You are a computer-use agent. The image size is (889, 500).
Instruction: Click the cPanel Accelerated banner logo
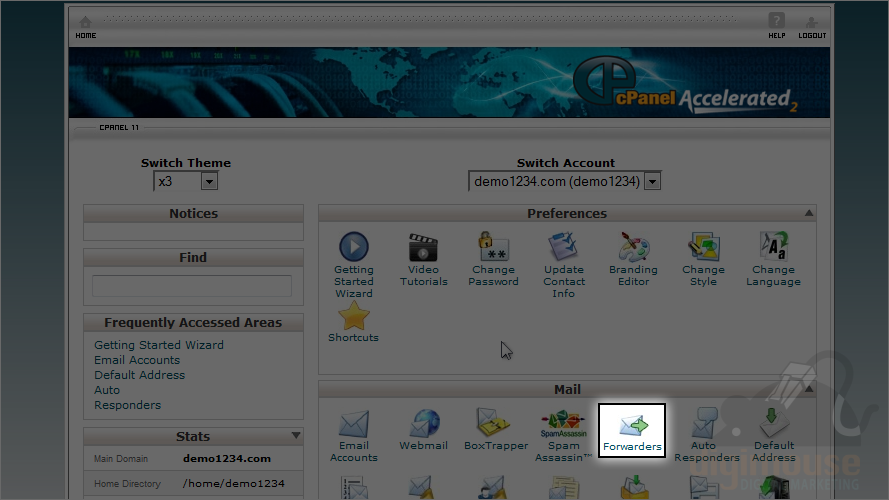(x=685, y=84)
